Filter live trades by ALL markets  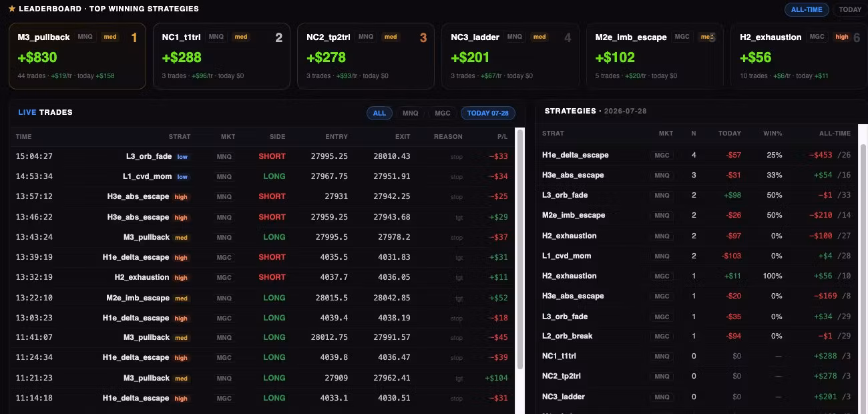(x=379, y=113)
